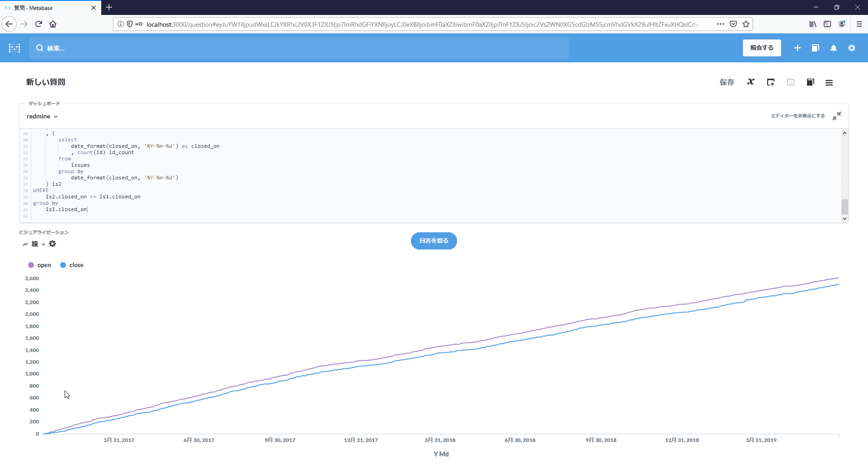Click the browser back button
Viewport: 868px width, 470px height.
point(9,24)
